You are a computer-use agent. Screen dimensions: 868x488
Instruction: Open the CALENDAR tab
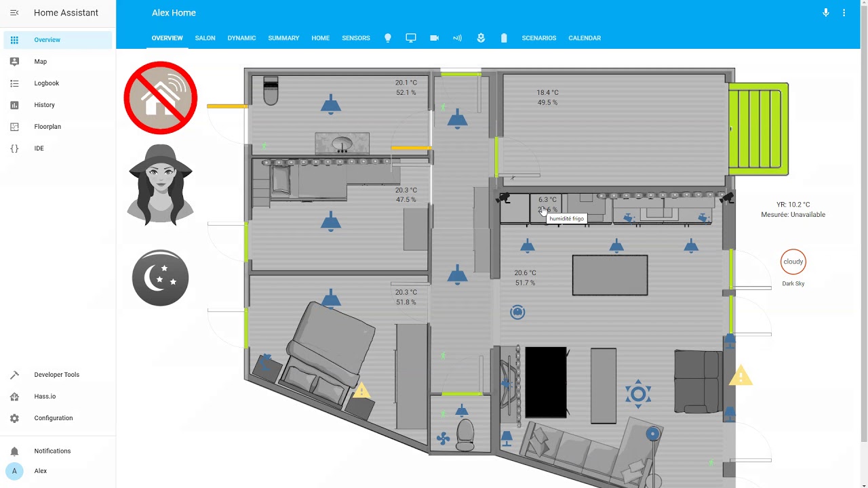(585, 38)
